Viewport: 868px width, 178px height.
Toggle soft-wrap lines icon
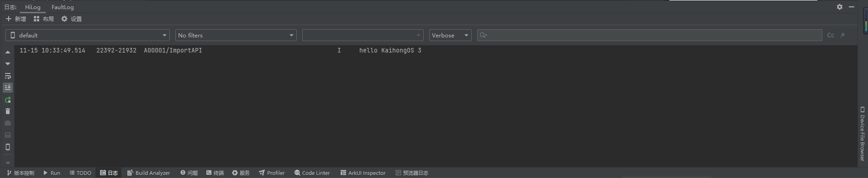click(x=8, y=76)
